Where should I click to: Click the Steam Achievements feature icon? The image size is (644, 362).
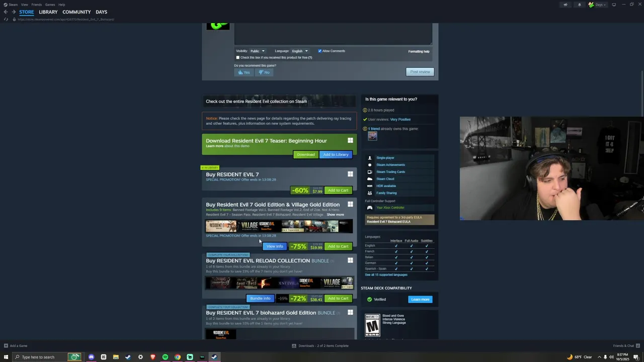point(370,165)
